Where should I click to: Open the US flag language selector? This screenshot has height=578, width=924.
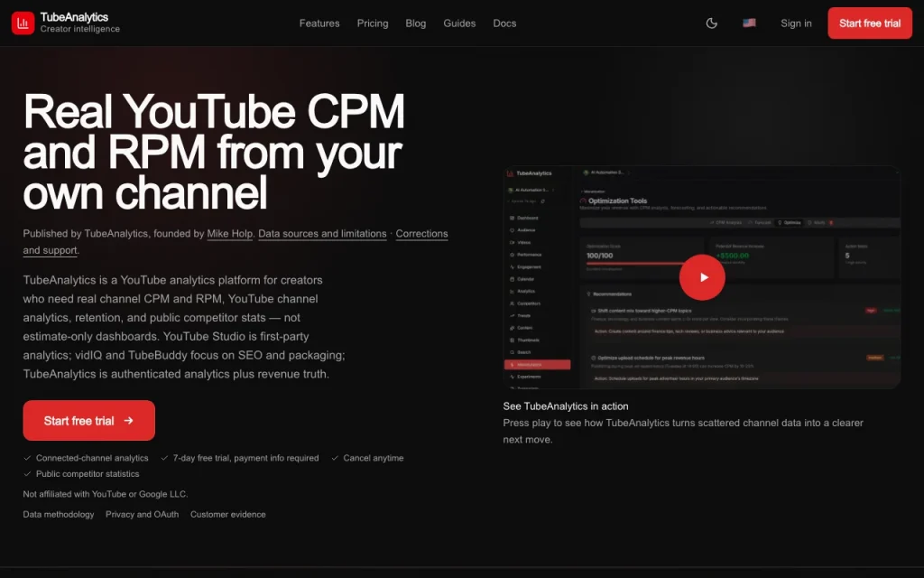click(x=749, y=23)
